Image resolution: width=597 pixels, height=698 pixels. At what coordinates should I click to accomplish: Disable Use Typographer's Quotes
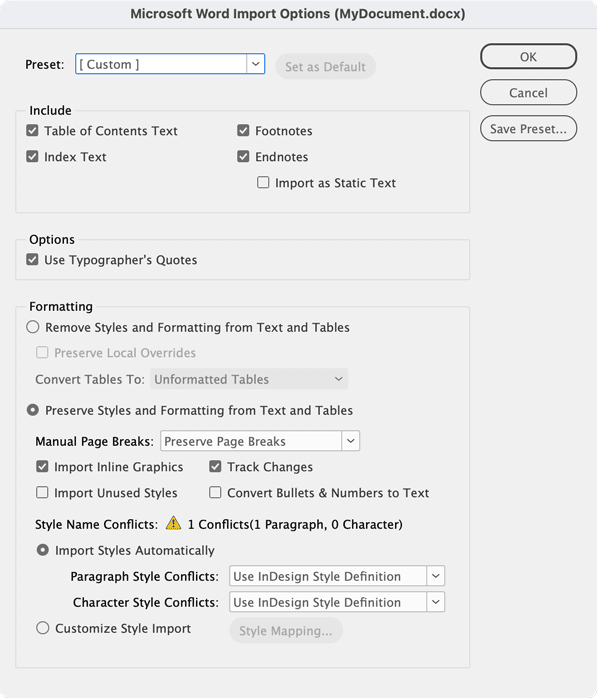click(32, 260)
